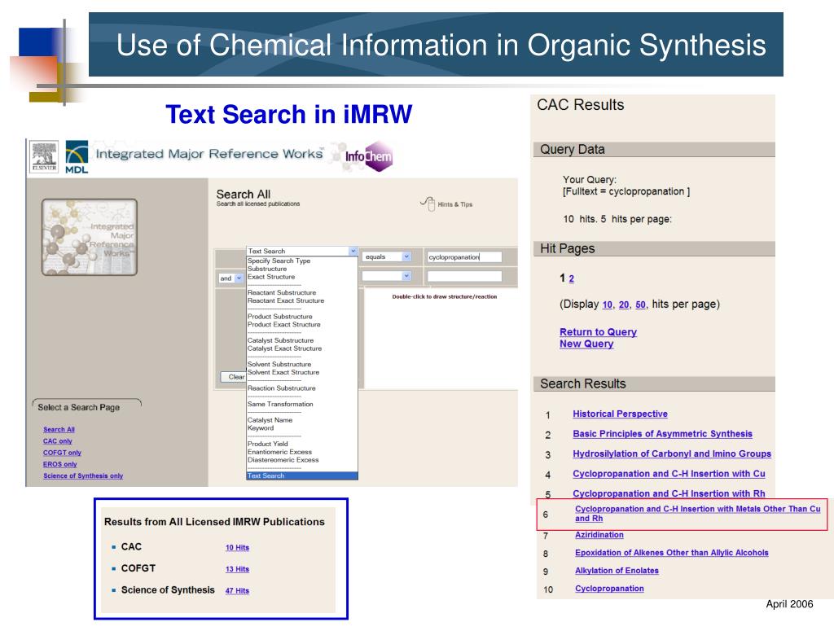The image size is (834, 644).
Task: Click the InfoChem purple logo
Action: click(x=370, y=156)
